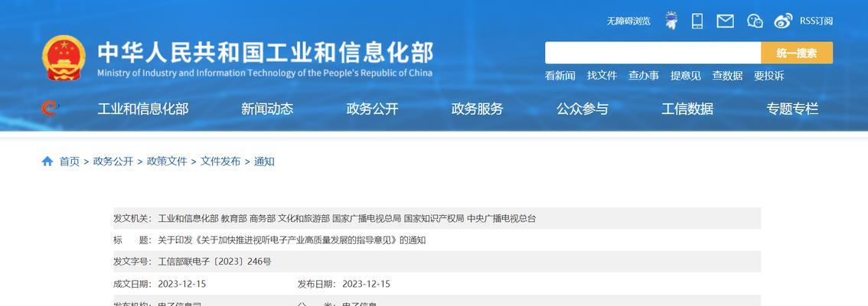
Task: Click the English ministry name subtitle
Action: tap(265, 73)
